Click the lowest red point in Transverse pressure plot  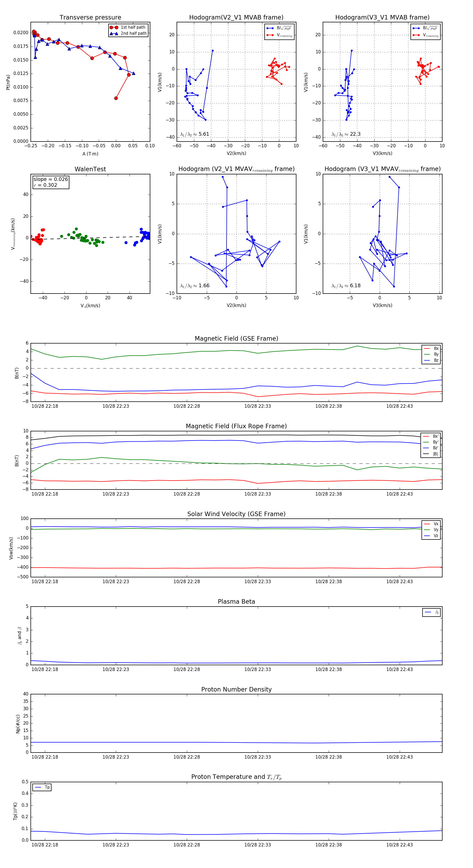click(116, 98)
